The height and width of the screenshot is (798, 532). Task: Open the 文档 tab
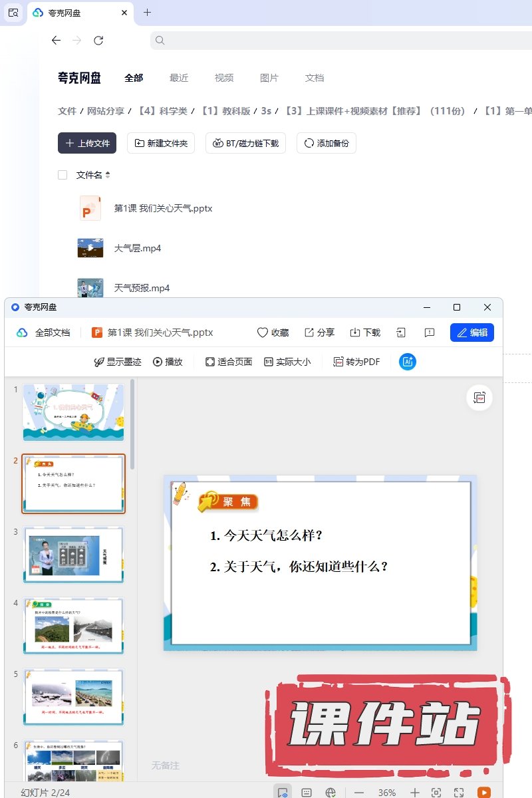coord(315,78)
